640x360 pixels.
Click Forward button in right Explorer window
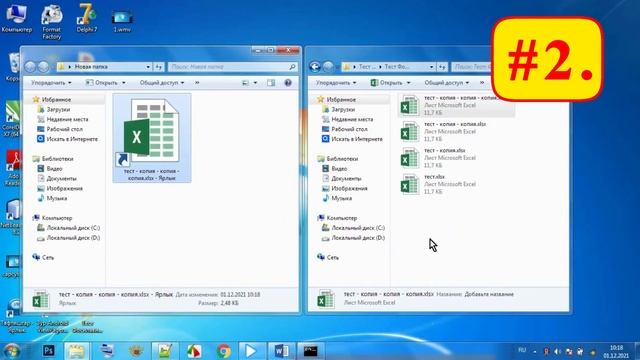click(x=328, y=67)
